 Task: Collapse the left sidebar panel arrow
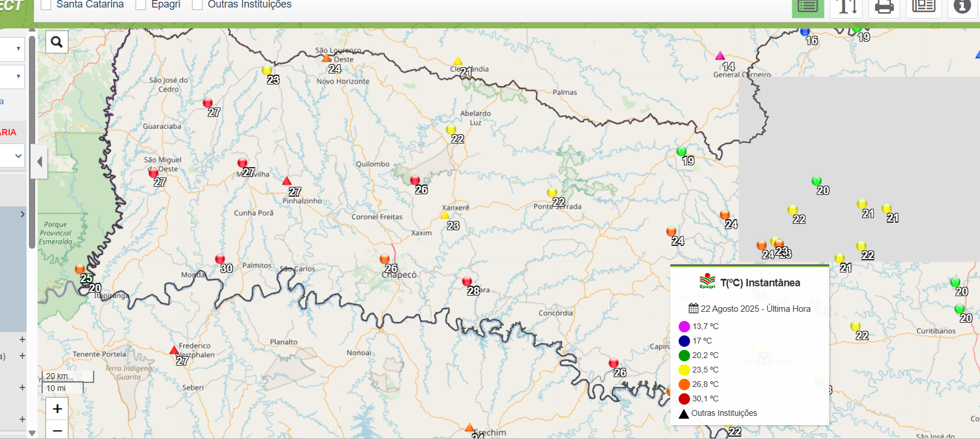39,162
